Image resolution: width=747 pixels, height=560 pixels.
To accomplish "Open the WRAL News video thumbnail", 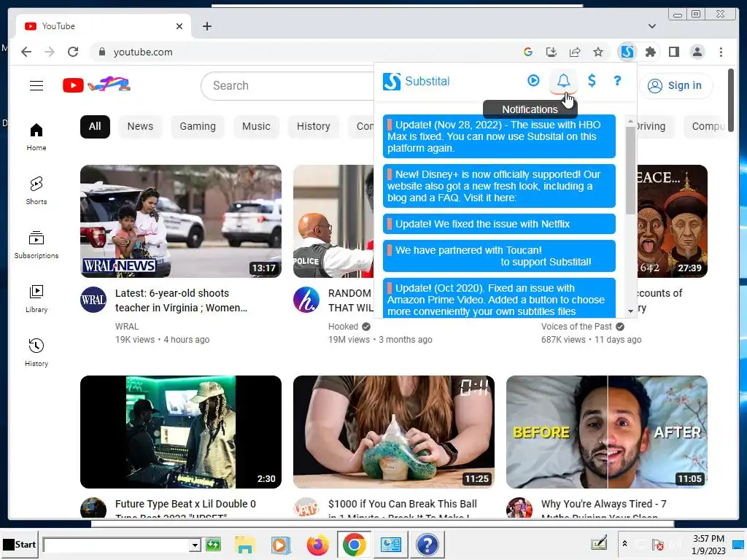I will (x=181, y=222).
